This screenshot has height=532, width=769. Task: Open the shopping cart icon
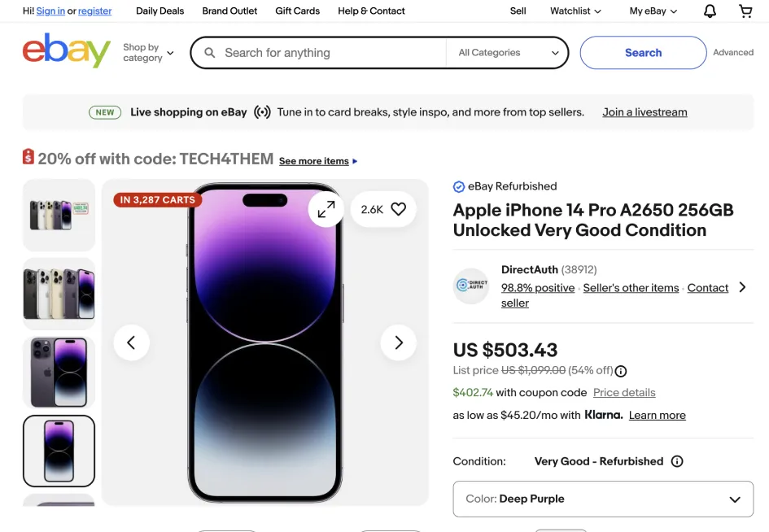click(745, 11)
